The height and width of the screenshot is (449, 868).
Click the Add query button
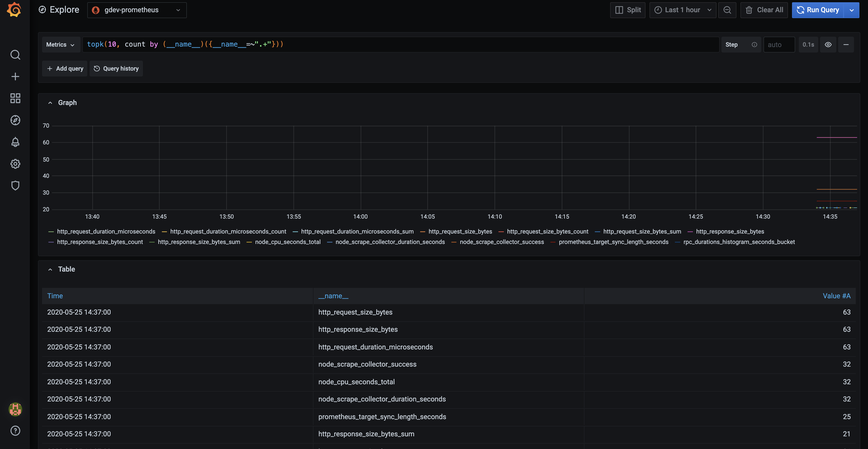click(64, 68)
